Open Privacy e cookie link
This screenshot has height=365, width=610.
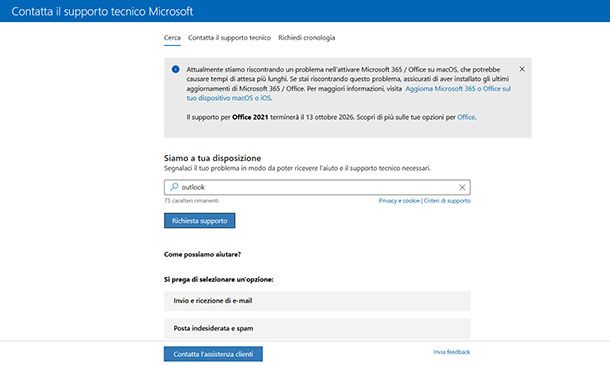(399, 201)
